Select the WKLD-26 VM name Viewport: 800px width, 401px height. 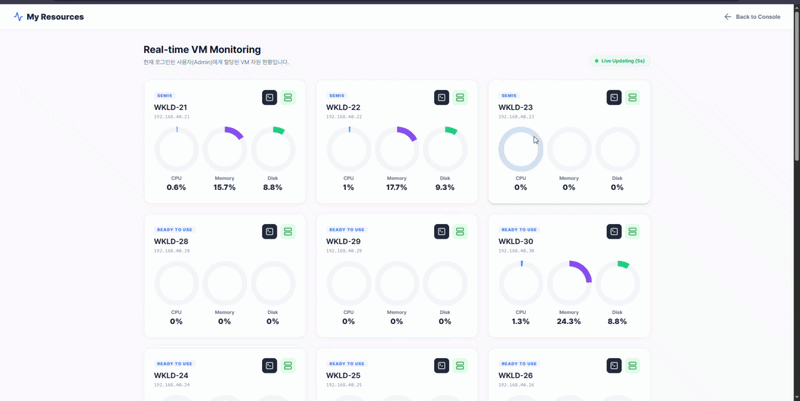516,375
